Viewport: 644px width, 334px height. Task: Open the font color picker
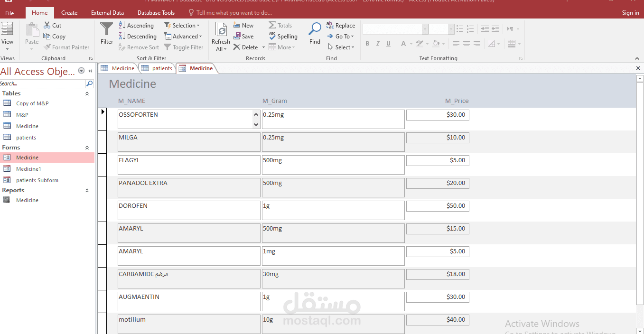click(x=406, y=44)
